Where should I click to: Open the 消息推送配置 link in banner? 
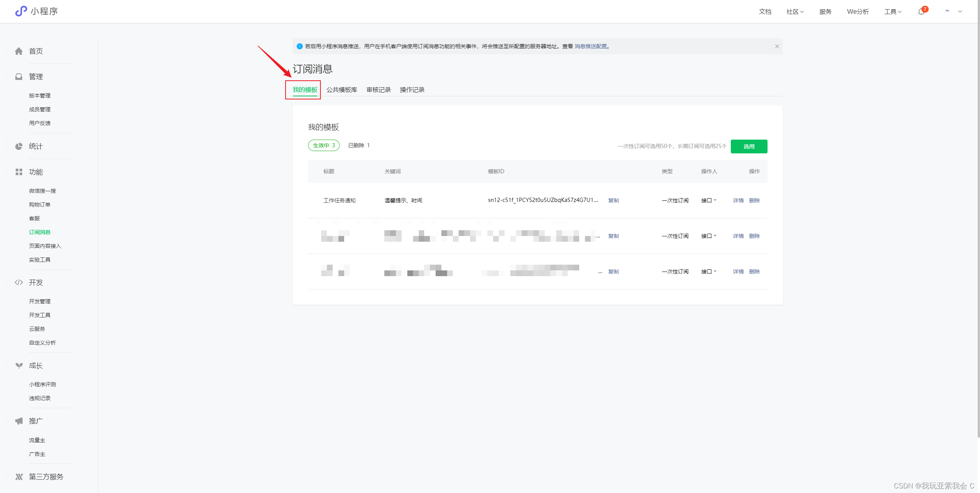tap(591, 46)
